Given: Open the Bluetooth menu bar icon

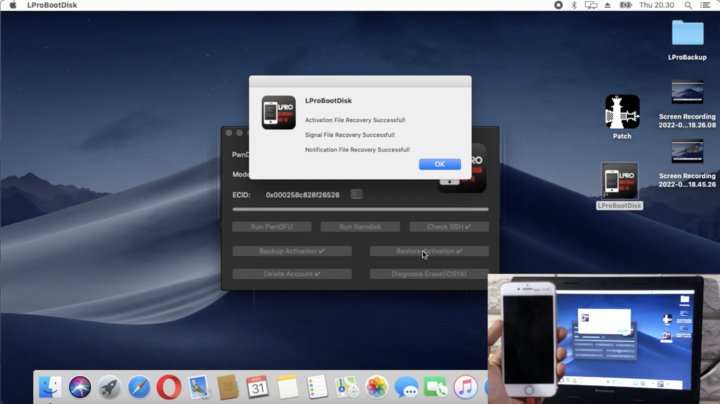Looking at the screenshot, I should (574, 5).
